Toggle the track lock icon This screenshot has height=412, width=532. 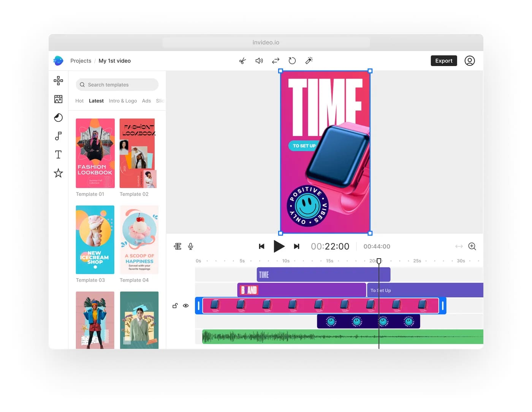175,306
